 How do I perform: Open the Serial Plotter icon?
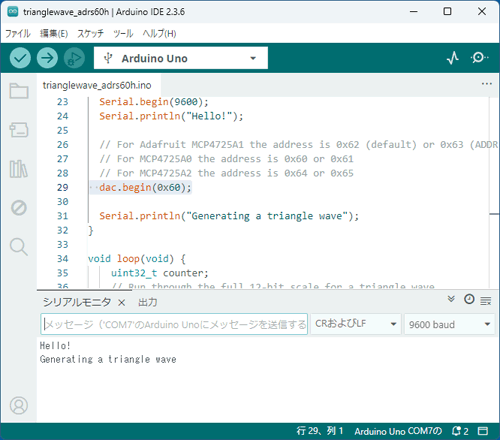pyautogui.click(x=452, y=58)
